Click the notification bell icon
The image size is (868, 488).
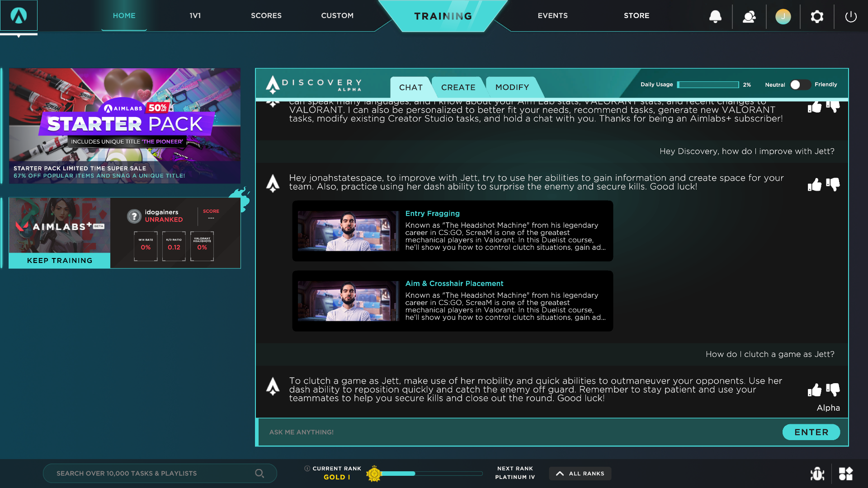pyautogui.click(x=715, y=15)
